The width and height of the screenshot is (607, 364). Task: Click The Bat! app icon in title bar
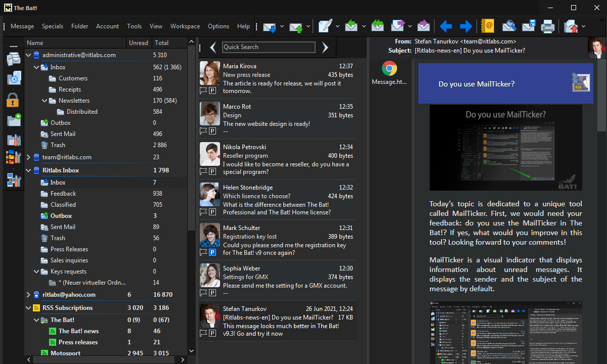click(8, 8)
